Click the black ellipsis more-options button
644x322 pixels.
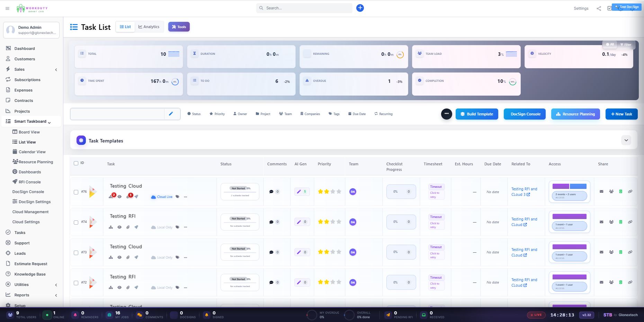click(447, 114)
